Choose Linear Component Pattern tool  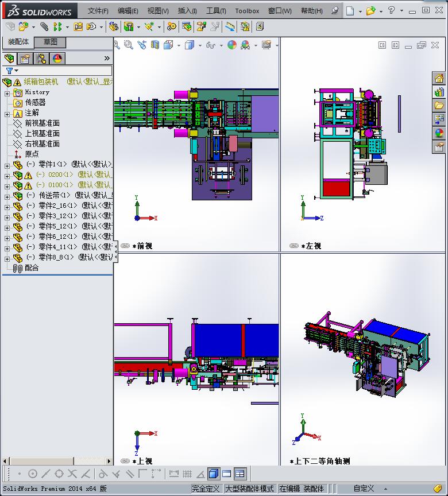pyautogui.click(x=57, y=26)
